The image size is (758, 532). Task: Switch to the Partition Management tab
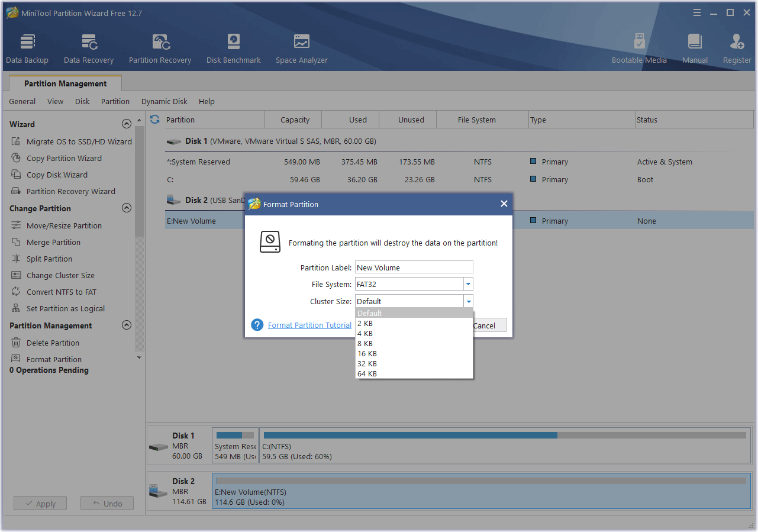point(66,83)
